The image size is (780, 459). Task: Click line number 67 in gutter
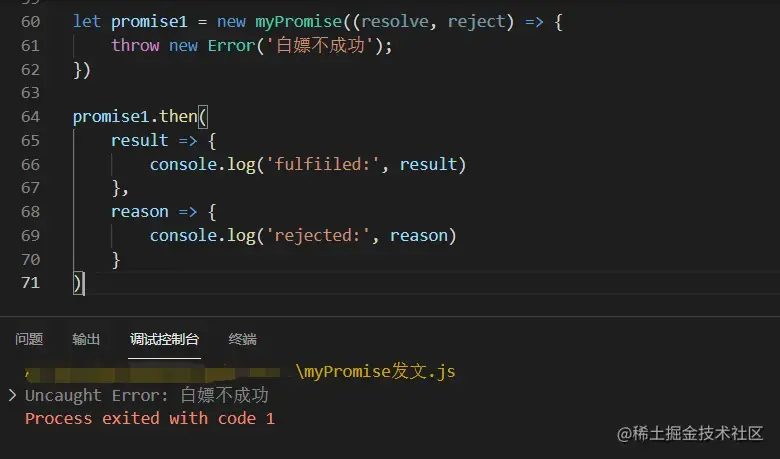[30, 188]
